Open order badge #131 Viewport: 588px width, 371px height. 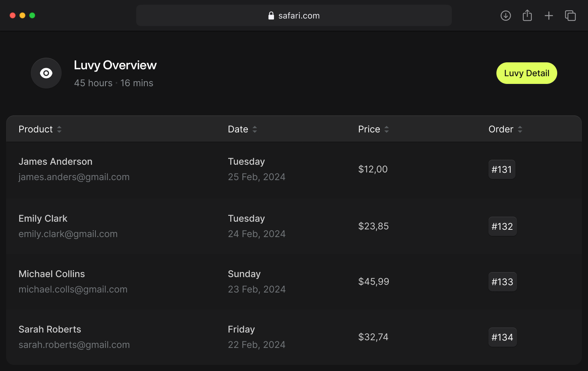click(x=501, y=169)
